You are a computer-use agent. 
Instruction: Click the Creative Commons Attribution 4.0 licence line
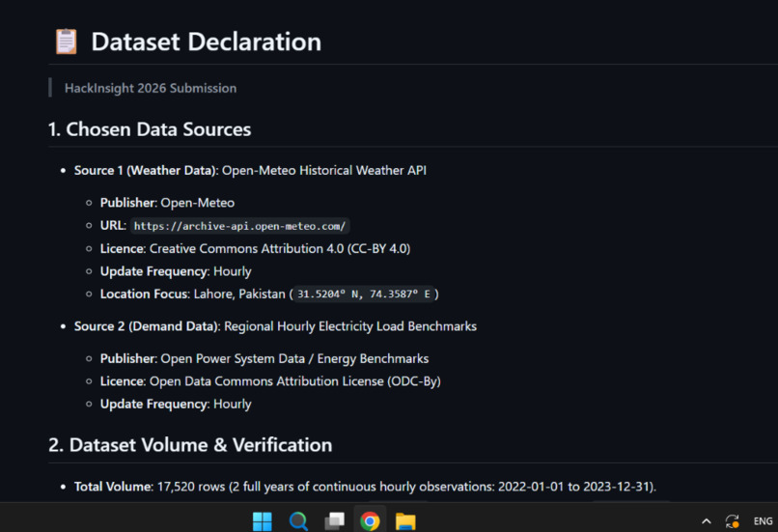[255, 248]
